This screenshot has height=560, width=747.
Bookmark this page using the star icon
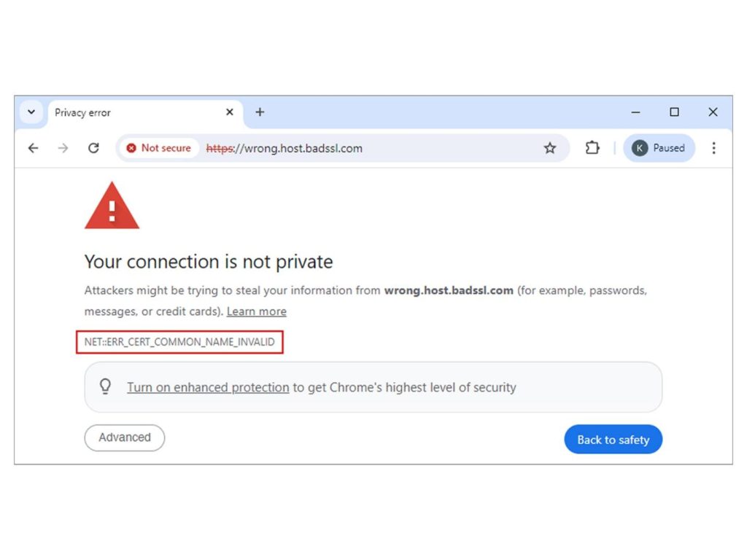(550, 148)
